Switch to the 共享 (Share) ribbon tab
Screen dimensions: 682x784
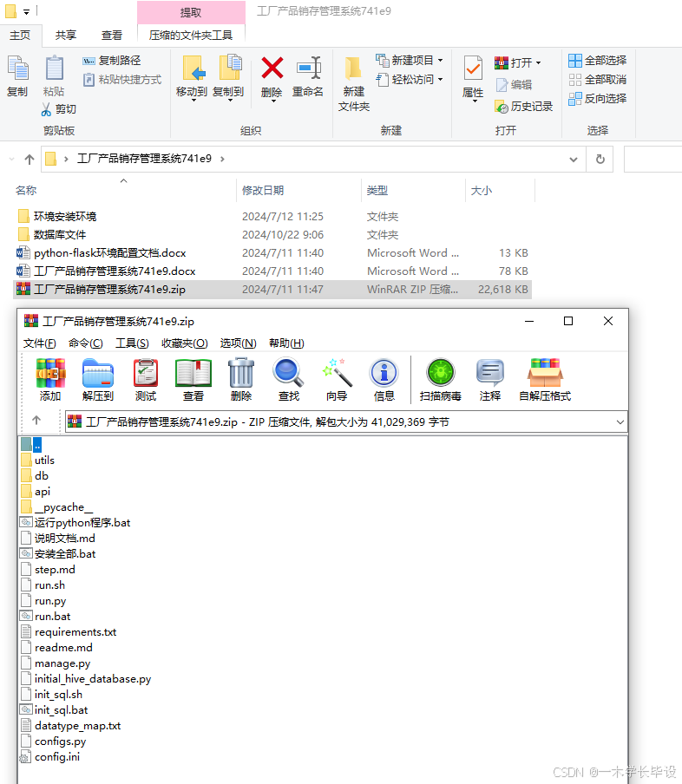coord(66,36)
